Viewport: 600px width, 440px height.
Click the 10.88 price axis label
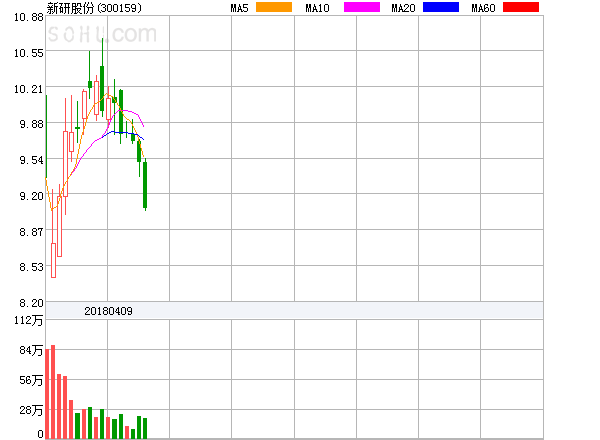coord(29,17)
